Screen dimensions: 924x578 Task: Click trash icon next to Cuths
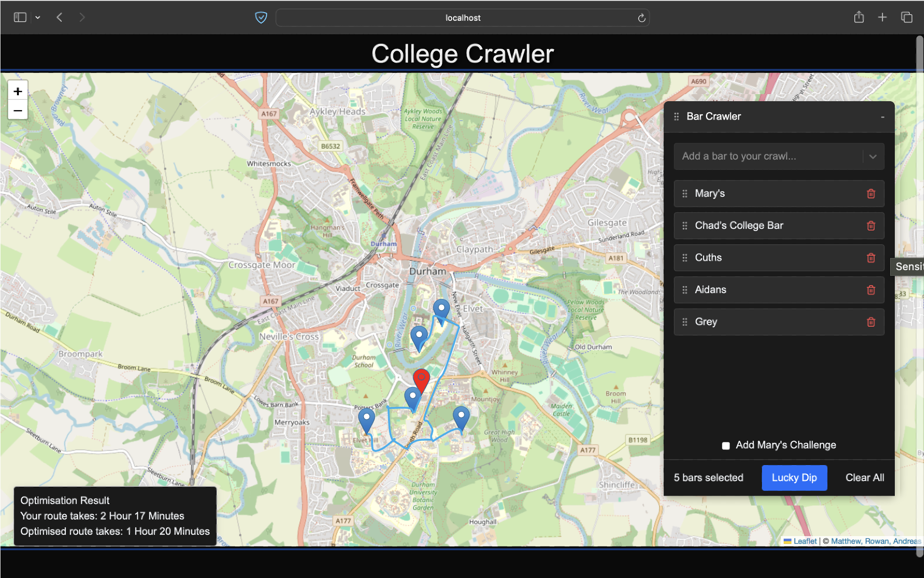click(871, 257)
